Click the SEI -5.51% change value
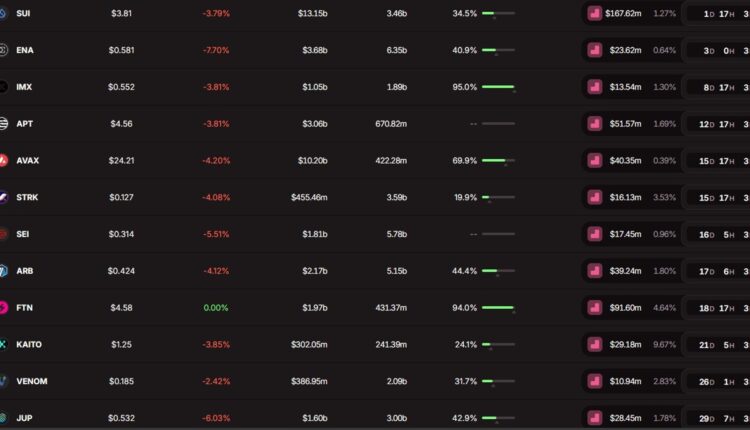The image size is (750, 430). coord(215,234)
